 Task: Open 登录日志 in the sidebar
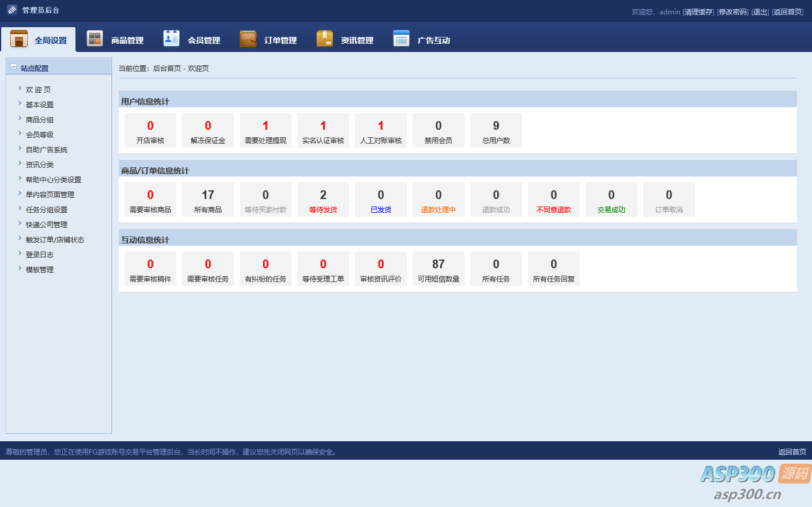pyautogui.click(x=40, y=255)
